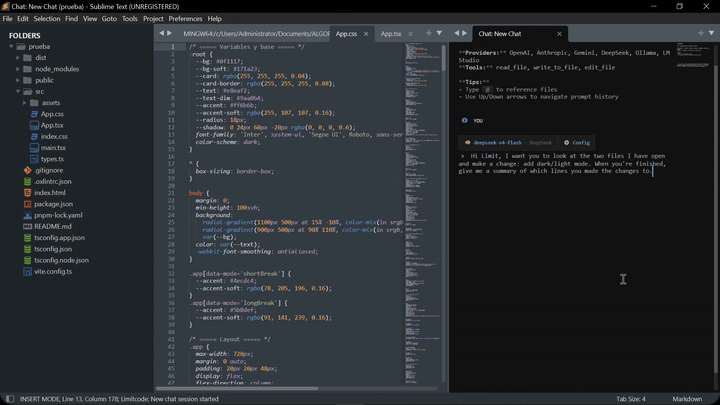Open the Preferences menu
The height and width of the screenshot is (405, 720).
(185, 19)
